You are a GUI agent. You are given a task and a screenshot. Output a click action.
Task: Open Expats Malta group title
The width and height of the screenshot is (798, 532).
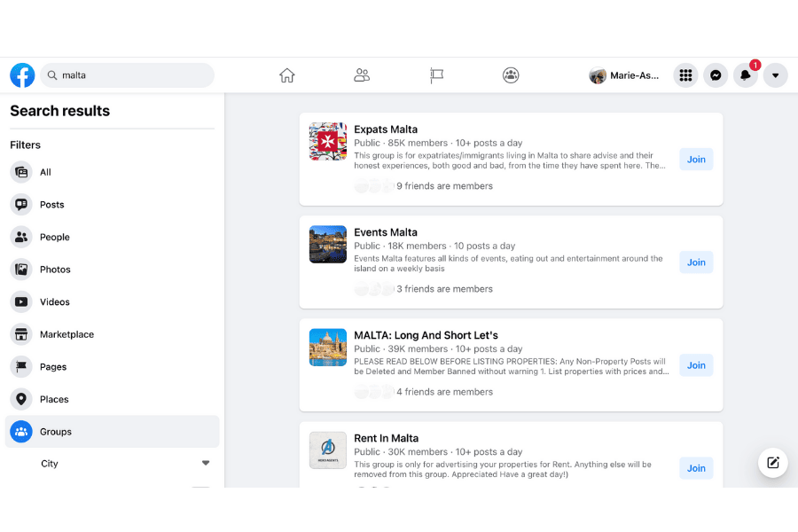coord(386,129)
